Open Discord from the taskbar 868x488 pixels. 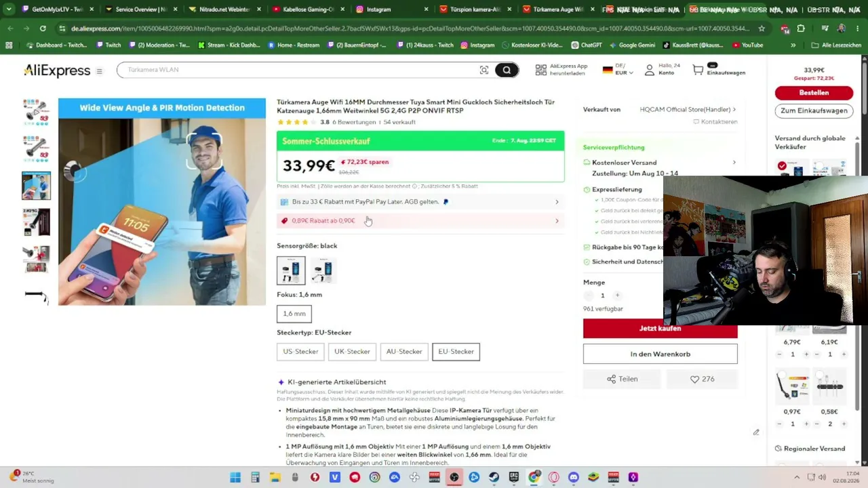pos(574,477)
